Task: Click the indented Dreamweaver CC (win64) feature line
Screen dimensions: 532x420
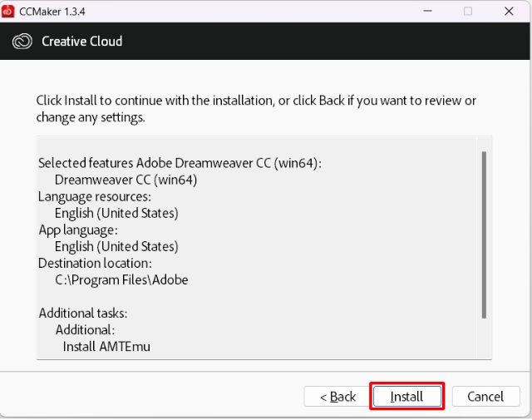Action: (126, 180)
